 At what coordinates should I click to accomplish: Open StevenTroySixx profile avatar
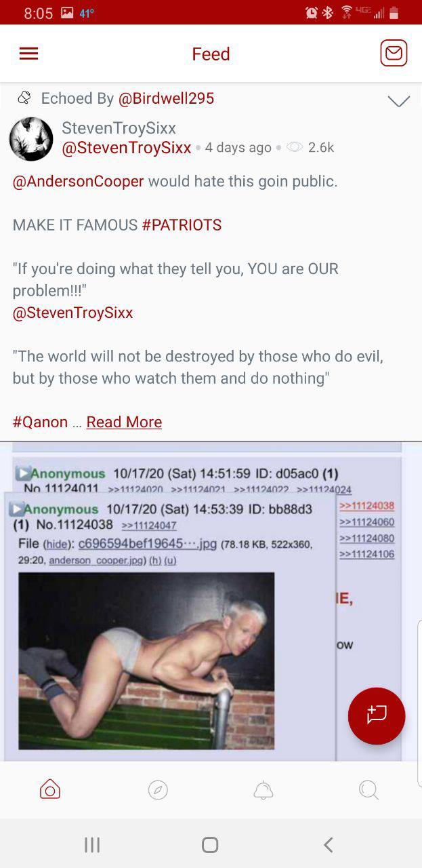pyautogui.click(x=31, y=139)
